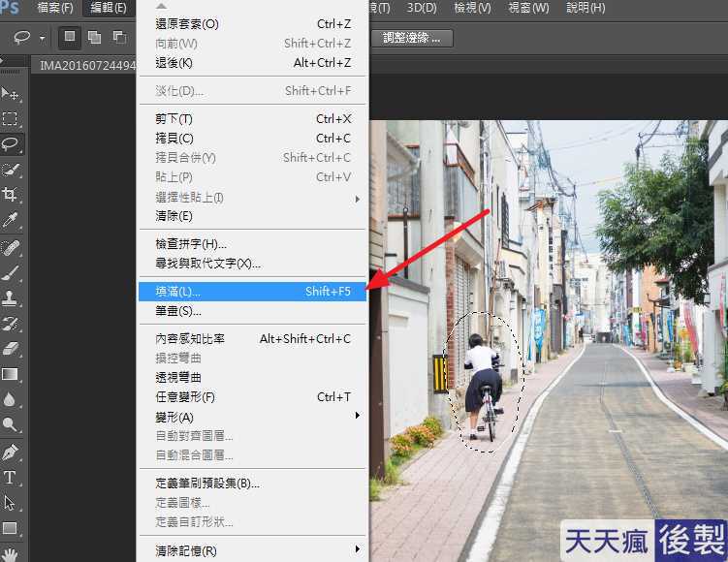Select the Quick Selection tool
The image size is (728, 562).
(x=11, y=170)
